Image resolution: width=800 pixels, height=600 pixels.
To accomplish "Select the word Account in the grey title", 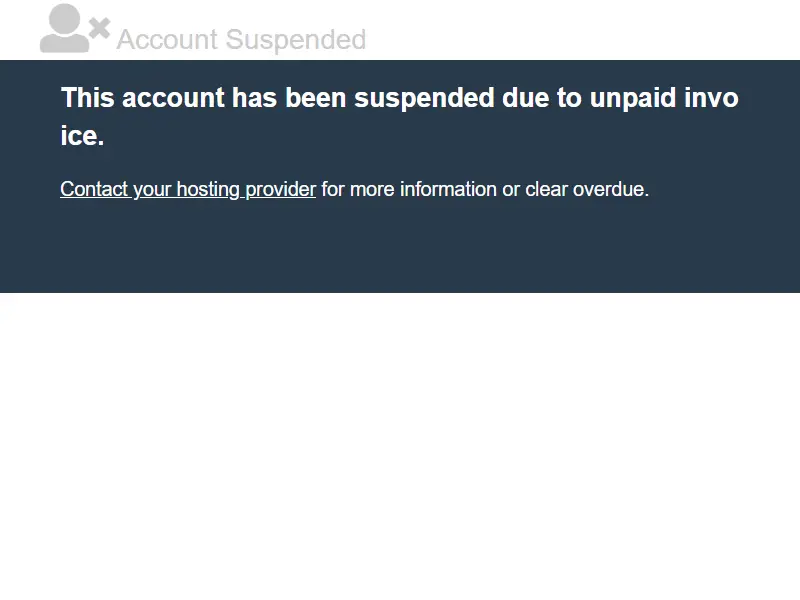I will 167,39.
